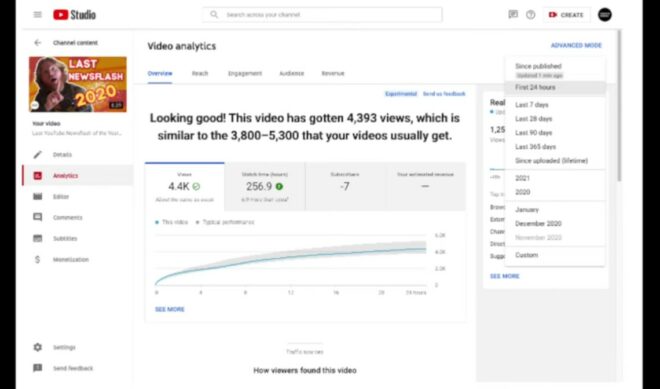Click the How viewers found this video heading
The height and width of the screenshot is (389, 660).
click(305, 370)
